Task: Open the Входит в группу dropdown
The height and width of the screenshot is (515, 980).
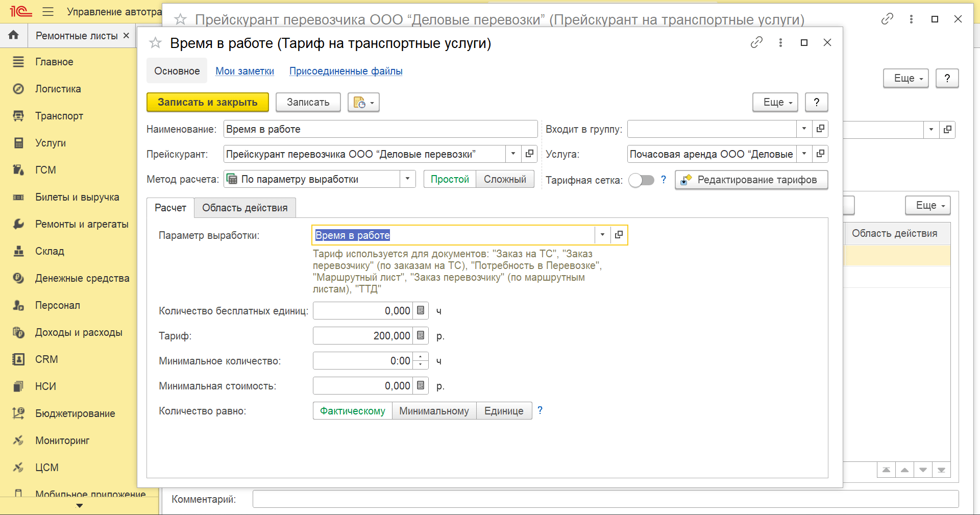Action: tap(804, 129)
